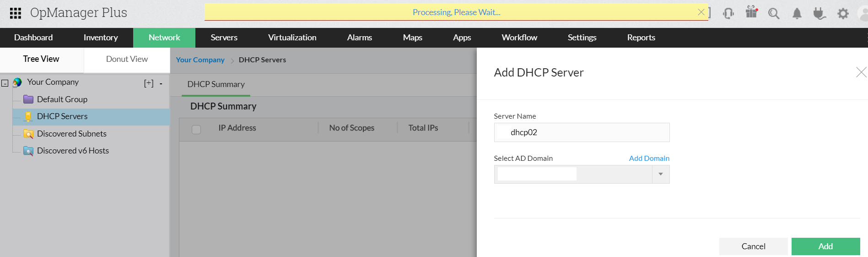Click the plug integrations icon
The image size is (868, 257).
pos(819,14)
